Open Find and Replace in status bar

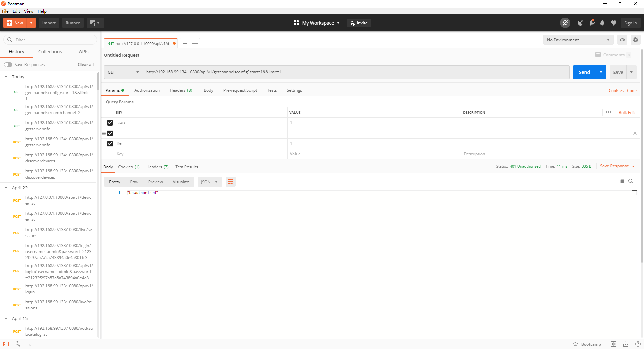[18, 344]
